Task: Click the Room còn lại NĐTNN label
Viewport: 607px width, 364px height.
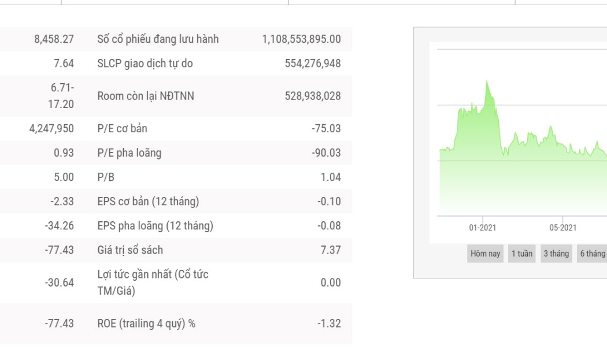Action: coord(146,96)
